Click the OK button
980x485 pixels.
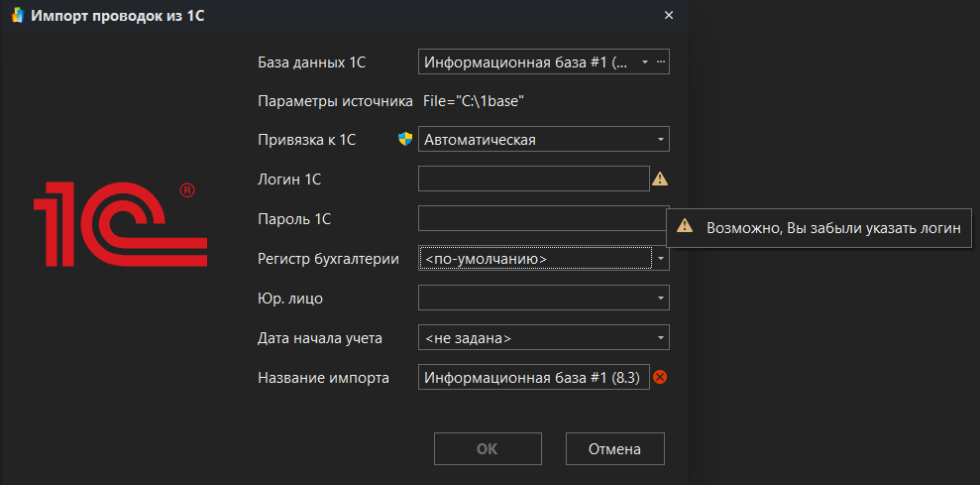click(488, 448)
